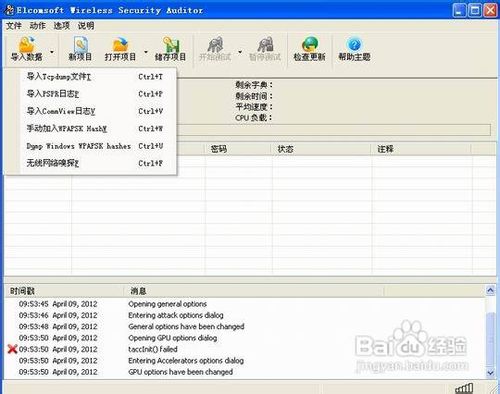Click the Start Test (开始测试) gorilla icon
Viewport: 500px width, 394px height.
[x=215, y=49]
